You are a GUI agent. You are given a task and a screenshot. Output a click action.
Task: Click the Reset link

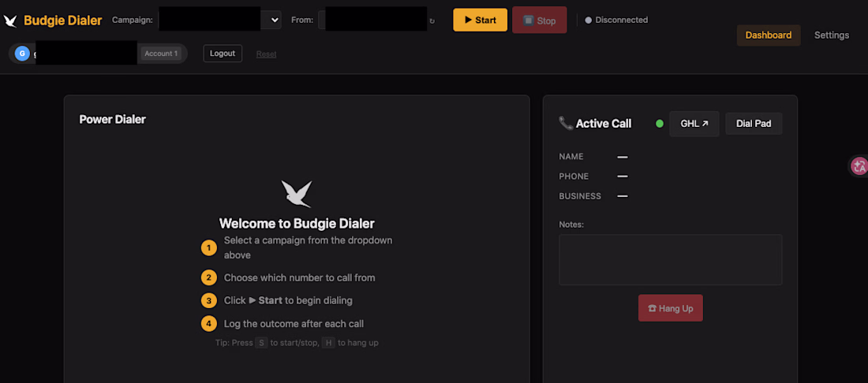tap(266, 54)
